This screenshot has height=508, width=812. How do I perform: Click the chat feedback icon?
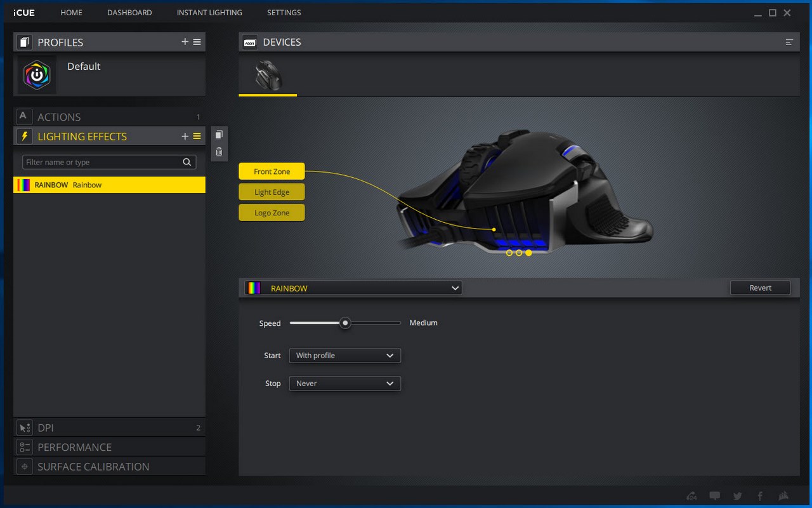click(x=715, y=496)
